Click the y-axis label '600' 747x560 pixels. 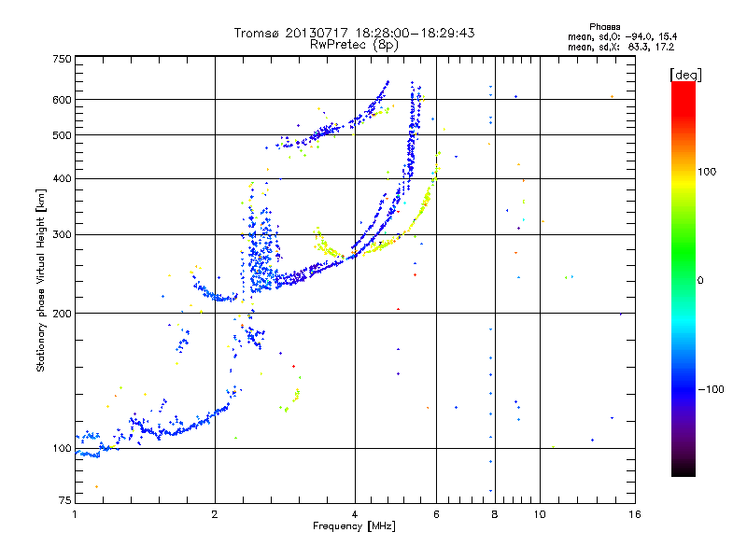62,100
